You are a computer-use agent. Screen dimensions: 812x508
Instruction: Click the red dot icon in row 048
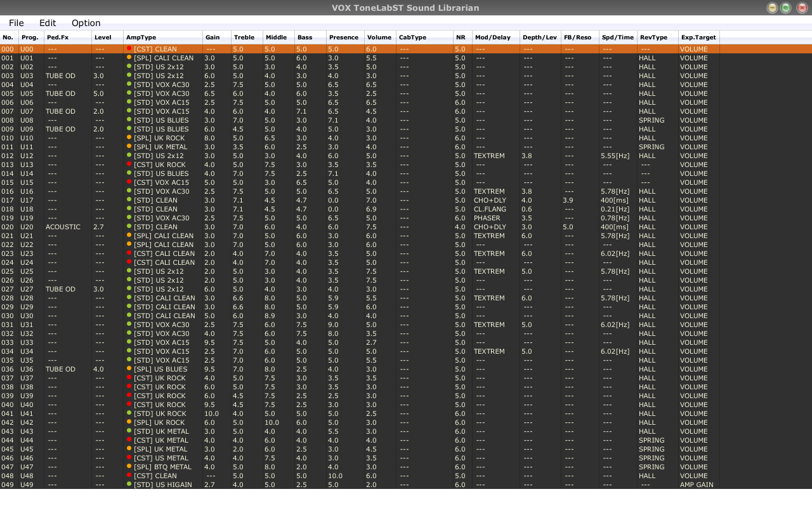pos(129,475)
